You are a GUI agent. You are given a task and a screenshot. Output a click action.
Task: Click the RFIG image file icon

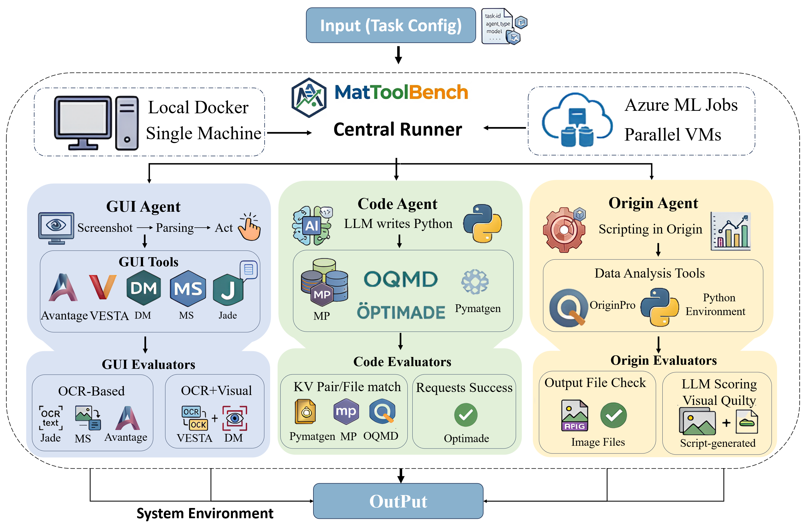(x=574, y=415)
